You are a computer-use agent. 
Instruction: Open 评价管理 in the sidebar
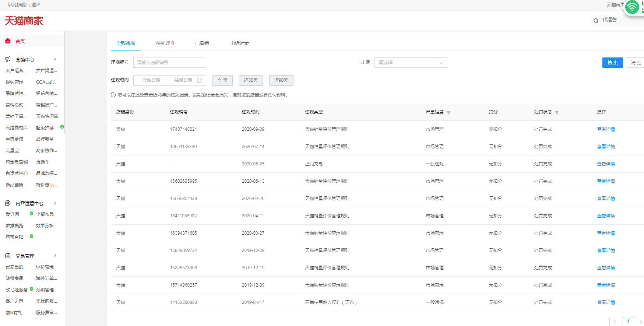pyautogui.click(x=45, y=267)
